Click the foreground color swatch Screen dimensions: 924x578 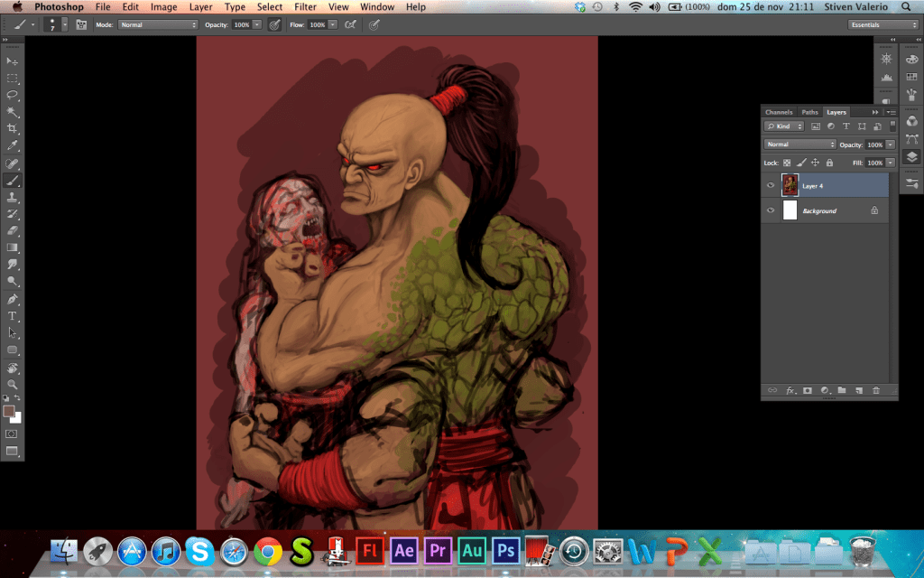click(x=9, y=411)
